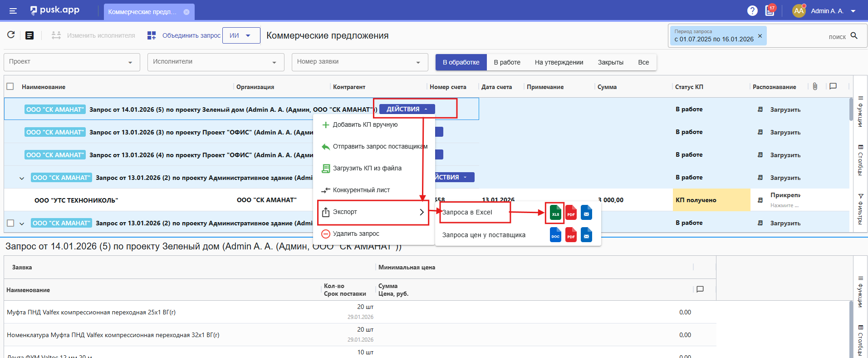Clear the request period filter chip

[760, 35]
